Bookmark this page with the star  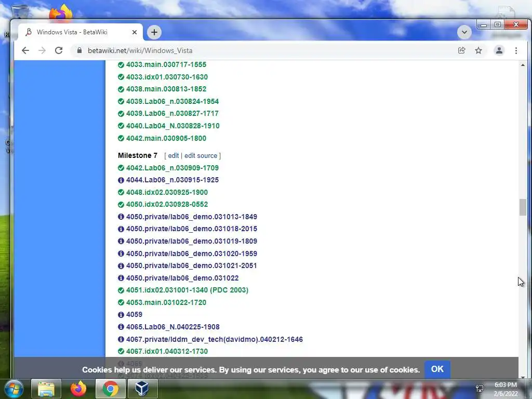478,50
